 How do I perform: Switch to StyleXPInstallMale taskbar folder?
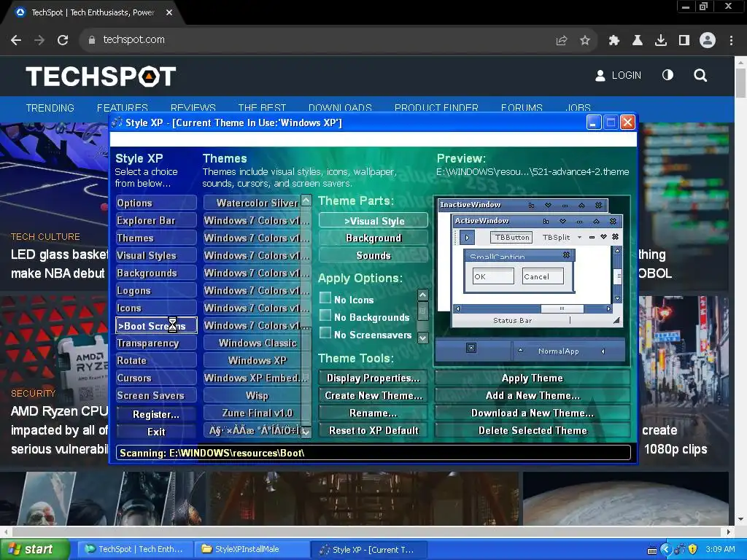pos(250,550)
